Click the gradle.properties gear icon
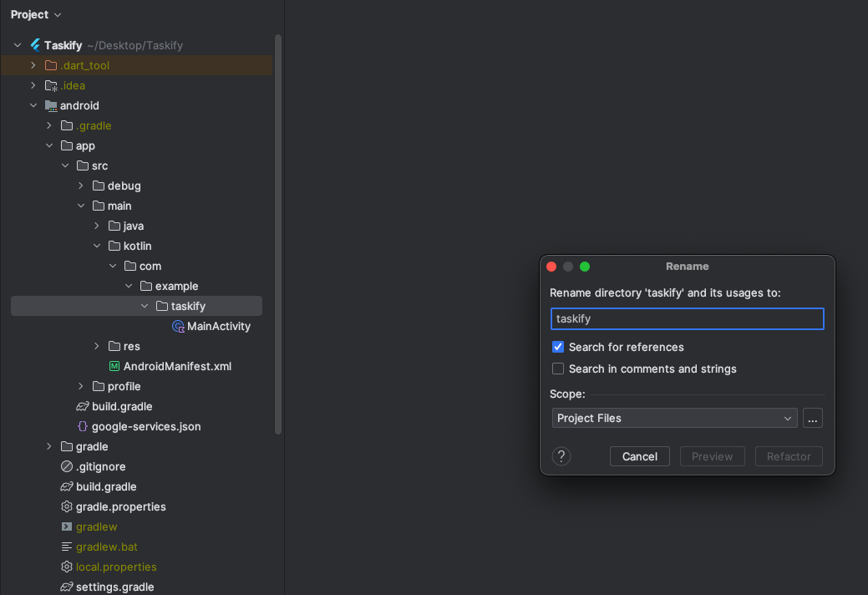 click(67, 507)
